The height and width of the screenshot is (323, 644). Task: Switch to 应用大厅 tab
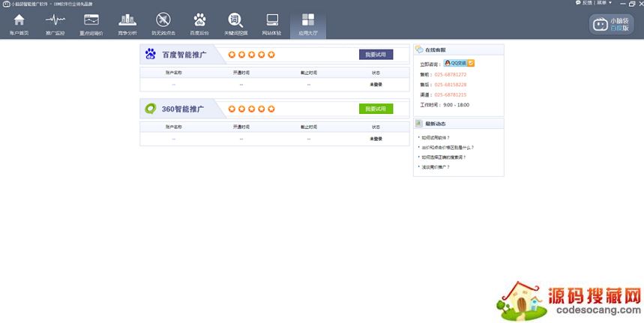coord(308,23)
